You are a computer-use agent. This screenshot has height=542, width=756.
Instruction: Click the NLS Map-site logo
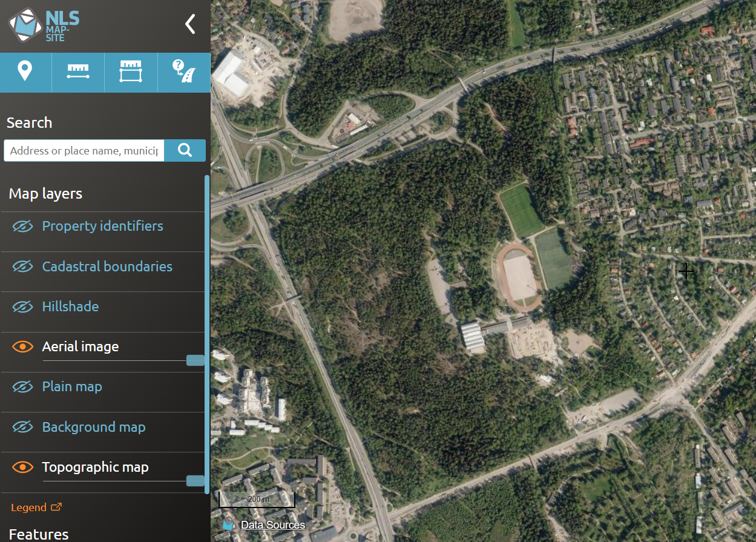(x=43, y=25)
